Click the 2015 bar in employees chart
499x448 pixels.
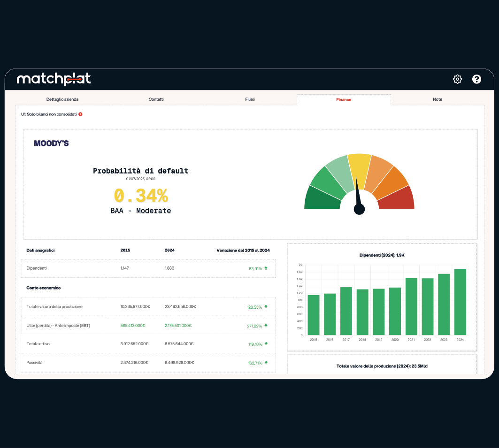click(313, 315)
